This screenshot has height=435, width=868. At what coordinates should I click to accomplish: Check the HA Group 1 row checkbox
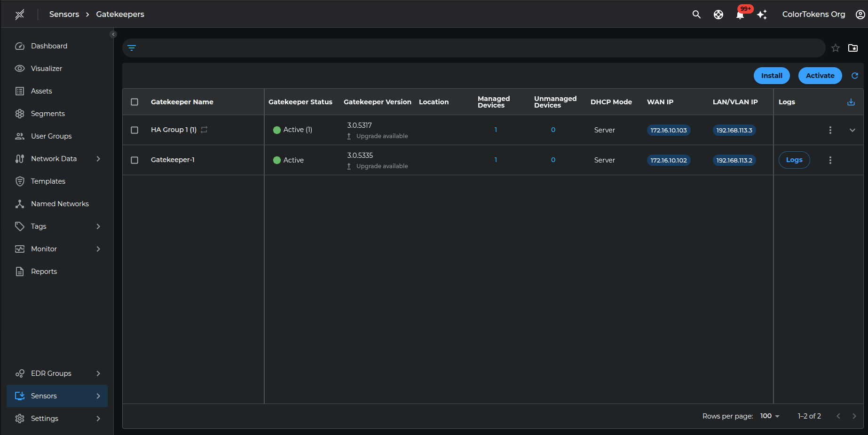[x=134, y=130]
